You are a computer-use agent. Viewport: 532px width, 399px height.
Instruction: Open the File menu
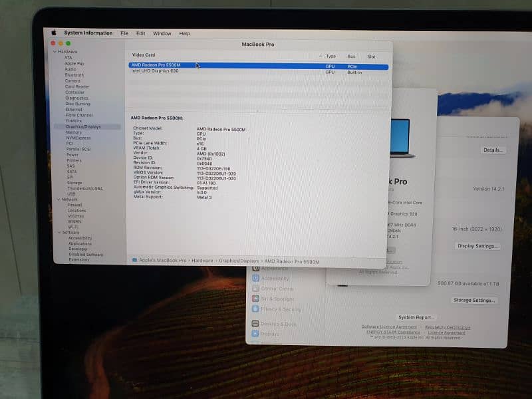click(x=124, y=33)
